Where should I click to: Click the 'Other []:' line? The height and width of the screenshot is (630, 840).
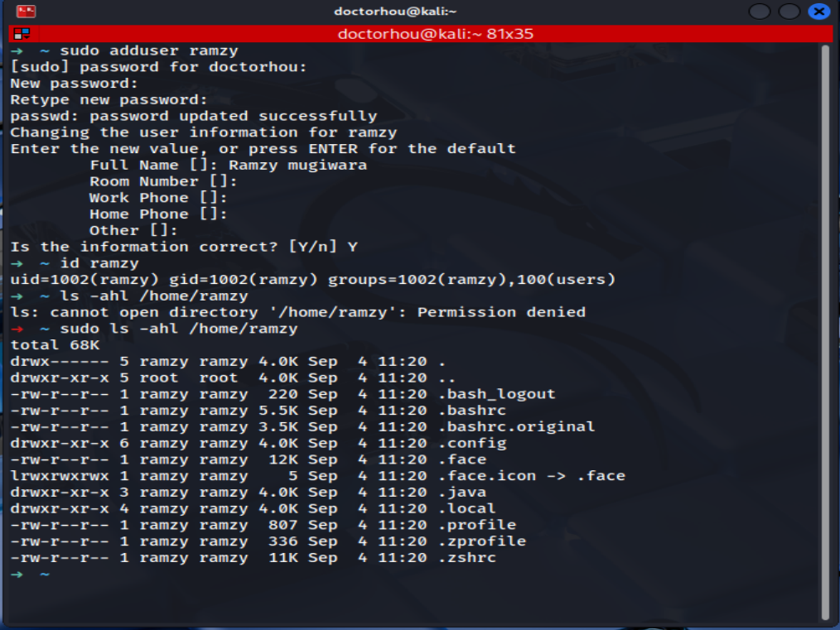point(133,230)
